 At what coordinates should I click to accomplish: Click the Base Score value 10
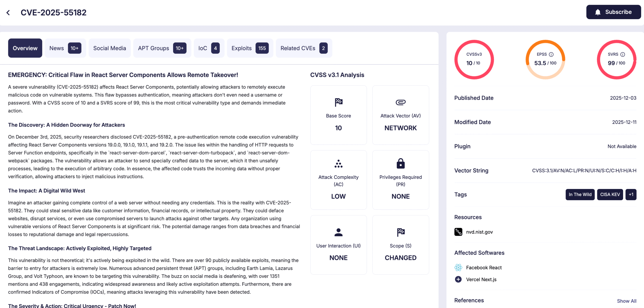click(338, 128)
